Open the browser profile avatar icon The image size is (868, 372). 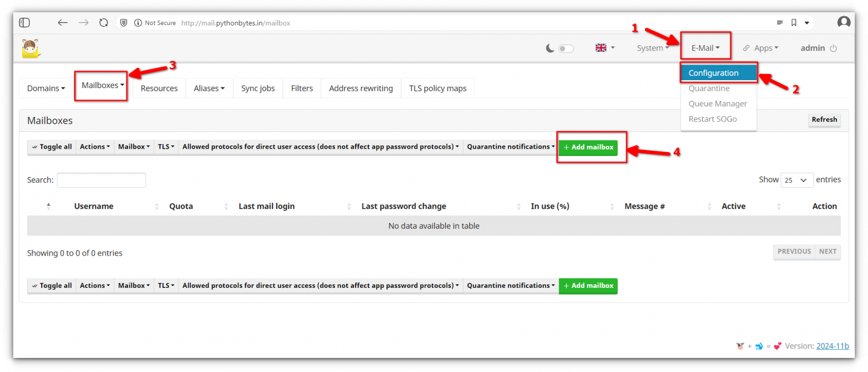pos(844,22)
